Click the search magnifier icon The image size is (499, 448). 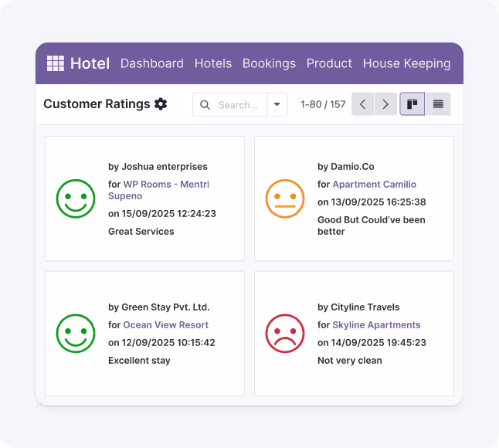pyautogui.click(x=205, y=105)
